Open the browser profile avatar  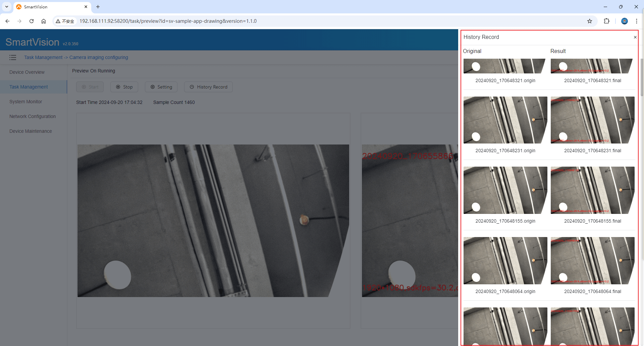625,21
